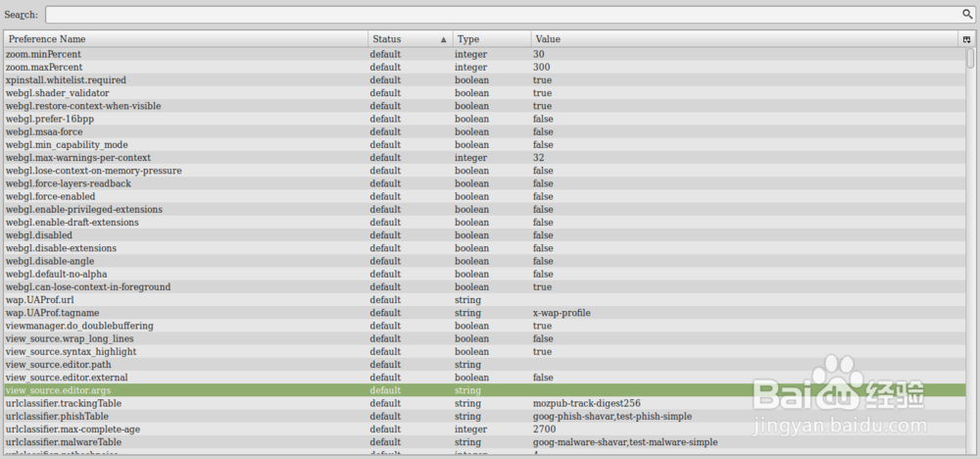Select urlclassifier.phishTable preference
The width and height of the screenshot is (980, 459).
click(484, 416)
